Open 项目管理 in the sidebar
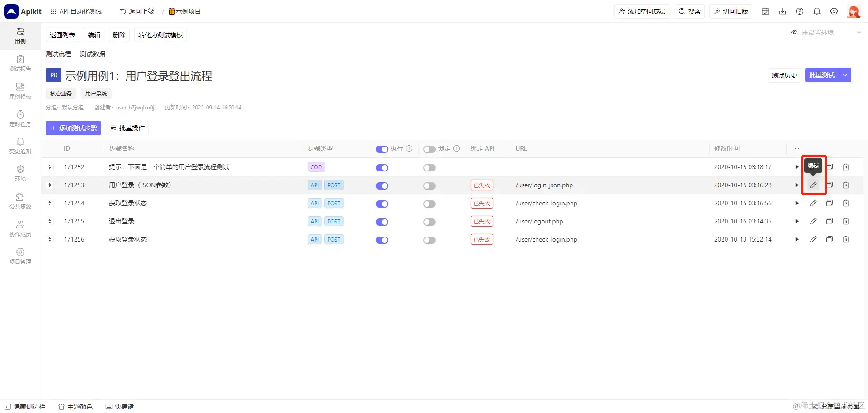The width and height of the screenshot is (868, 413). tap(20, 256)
